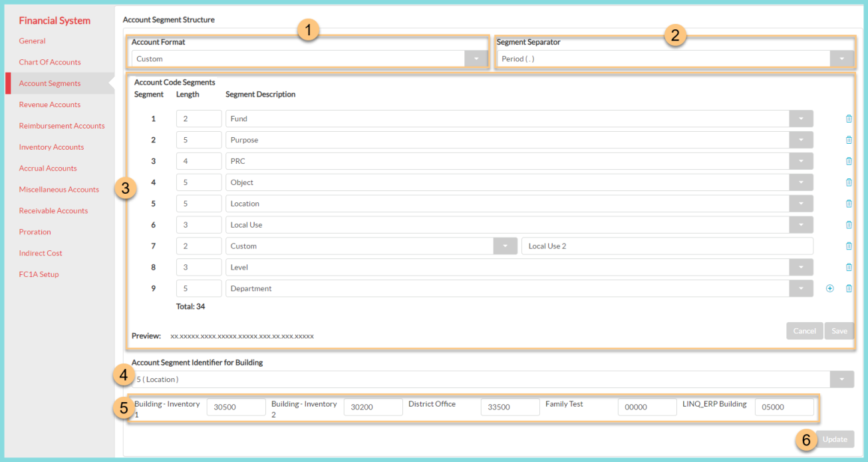Image resolution: width=868 pixels, height=462 pixels.
Task: Click trash icon for Purpose segment
Action: click(849, 140)
